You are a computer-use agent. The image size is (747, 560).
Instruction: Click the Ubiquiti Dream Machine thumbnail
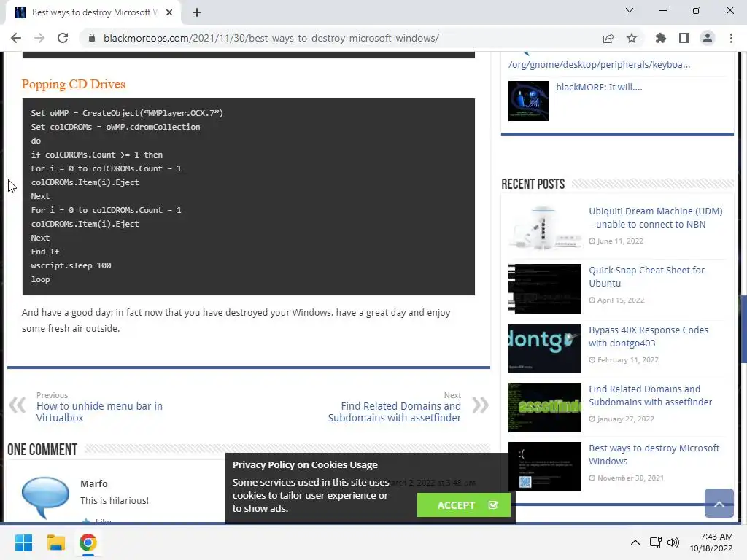click(x=544, y=228)
